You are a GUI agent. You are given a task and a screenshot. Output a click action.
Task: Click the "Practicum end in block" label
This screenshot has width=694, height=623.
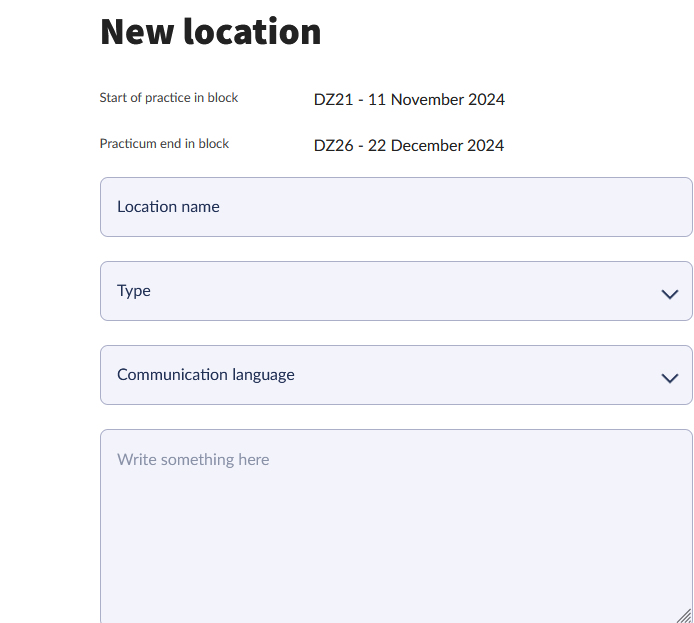tap(164, 144)
